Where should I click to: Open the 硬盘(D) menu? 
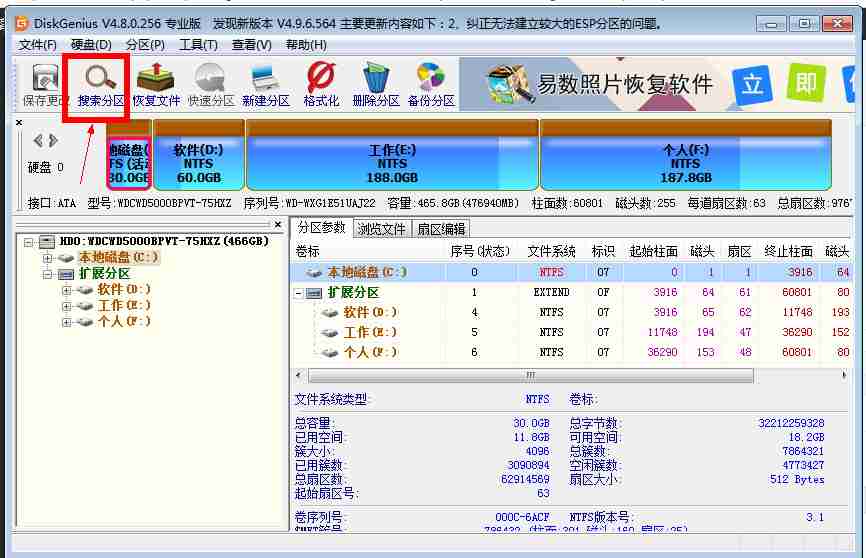(x=91, y=45)
